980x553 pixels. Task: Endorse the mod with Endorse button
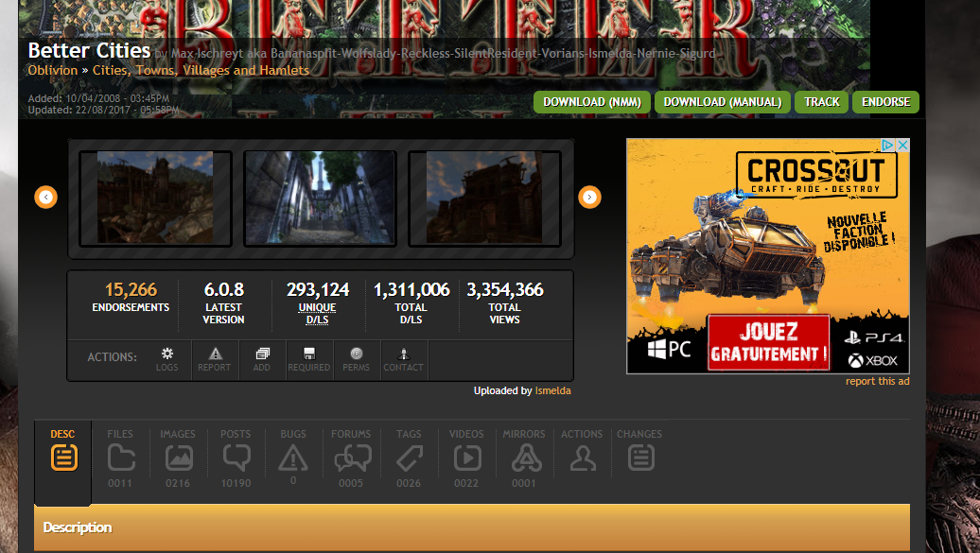pyautogui.click(x=885, y=102)
